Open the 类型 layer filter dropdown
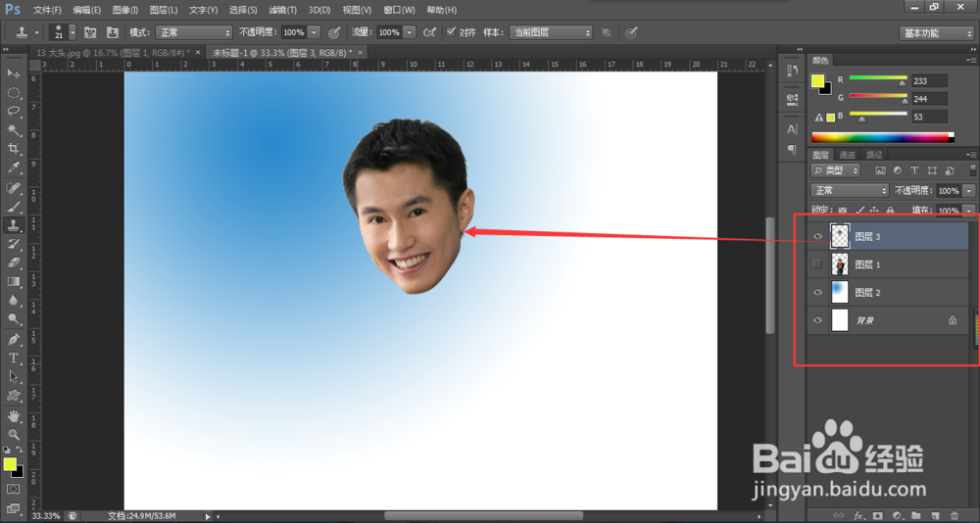 (836, 170)
